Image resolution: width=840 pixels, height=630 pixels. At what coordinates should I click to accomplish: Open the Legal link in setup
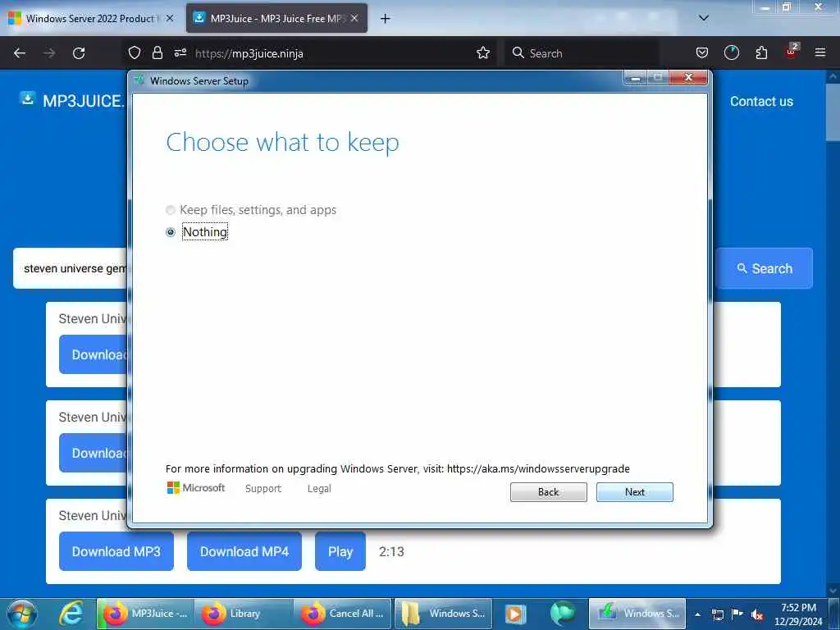(x=319, y=489)
